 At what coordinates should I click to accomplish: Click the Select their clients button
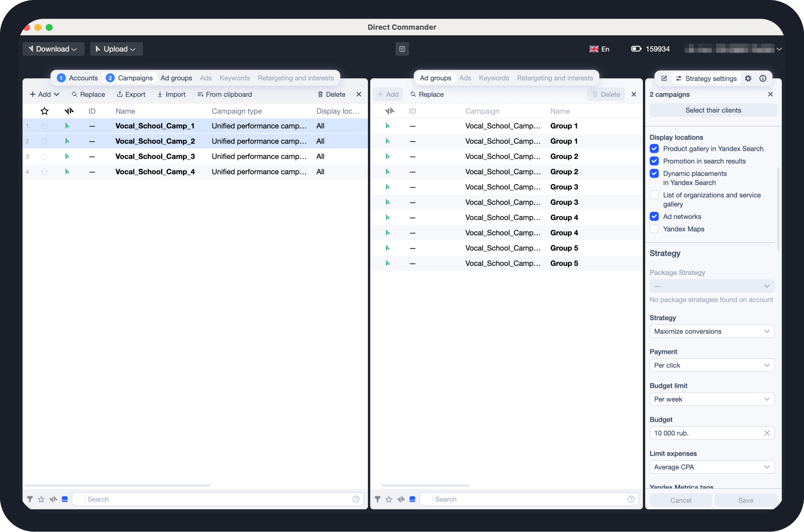click(713, 110)
